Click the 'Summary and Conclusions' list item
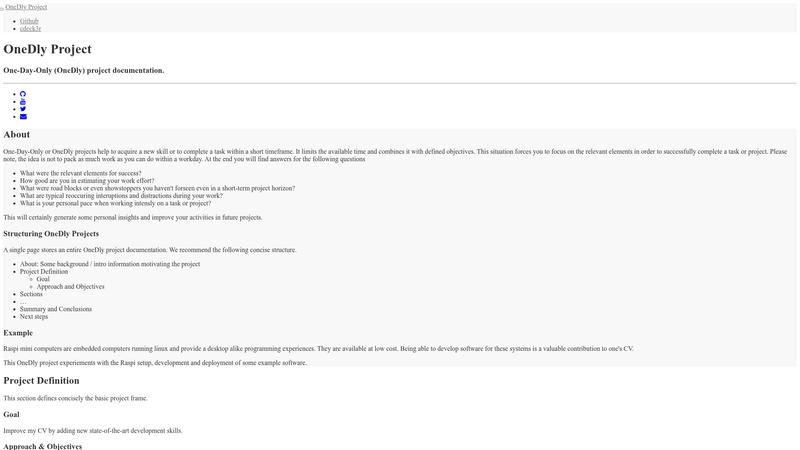The image size is (800, 450). coord(56,309)
